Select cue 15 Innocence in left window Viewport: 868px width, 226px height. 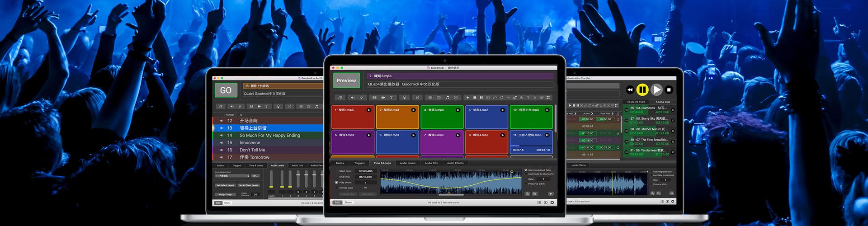(269, 142)
